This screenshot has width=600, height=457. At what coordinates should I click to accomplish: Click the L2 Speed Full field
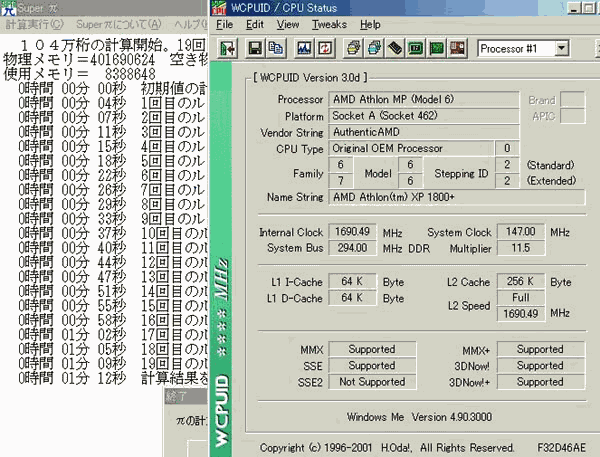tap(521, 298)
